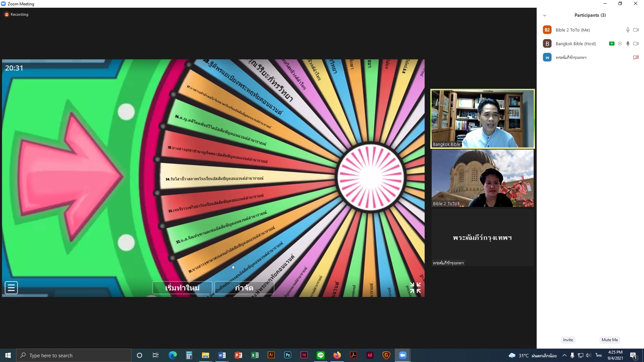The width and height of the screenshot is (644, 362).
Task: Open the Windows Start menu
Action: 8,355
